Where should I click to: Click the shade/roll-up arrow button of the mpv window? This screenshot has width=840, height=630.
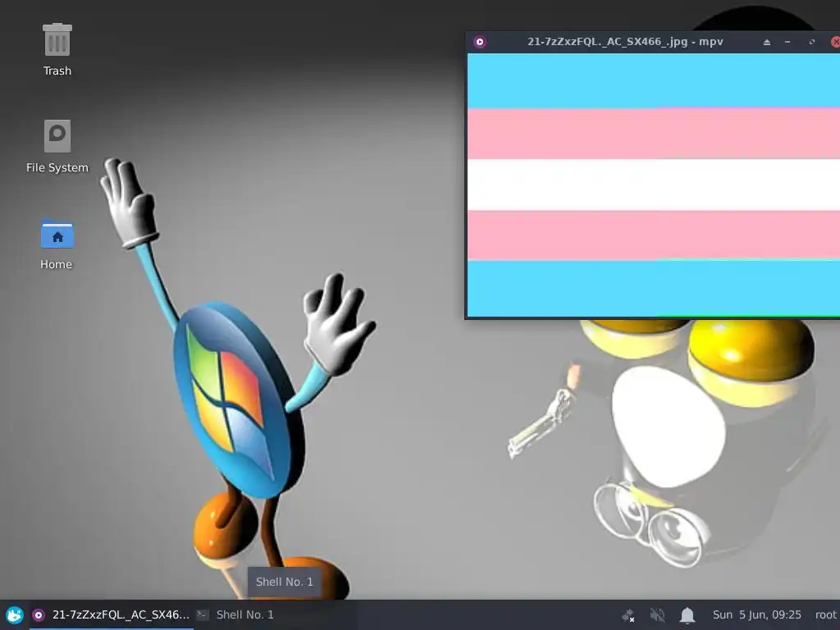767,42
